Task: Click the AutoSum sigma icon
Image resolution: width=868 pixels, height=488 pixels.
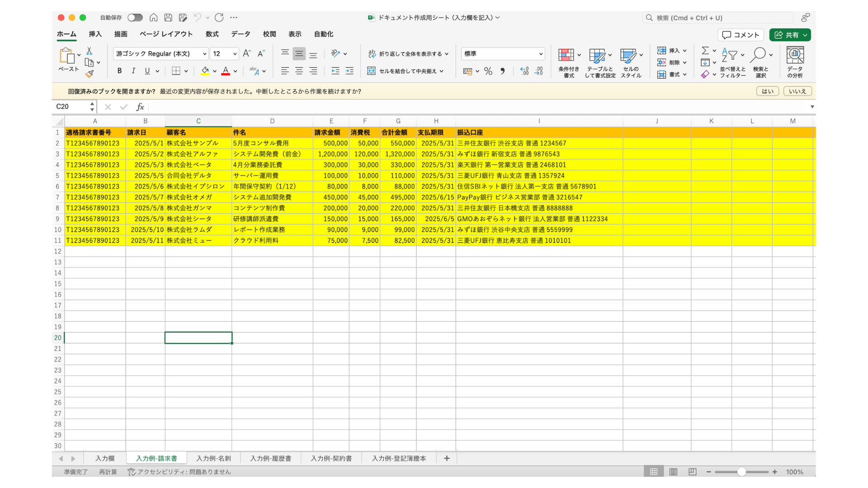Action: tap(705, 51)
